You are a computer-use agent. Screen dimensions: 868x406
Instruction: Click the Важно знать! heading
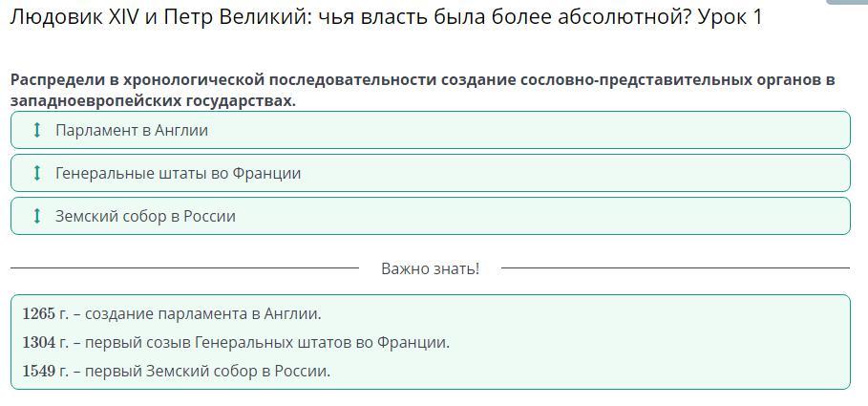pyautogui.click(x=430, y=268)
